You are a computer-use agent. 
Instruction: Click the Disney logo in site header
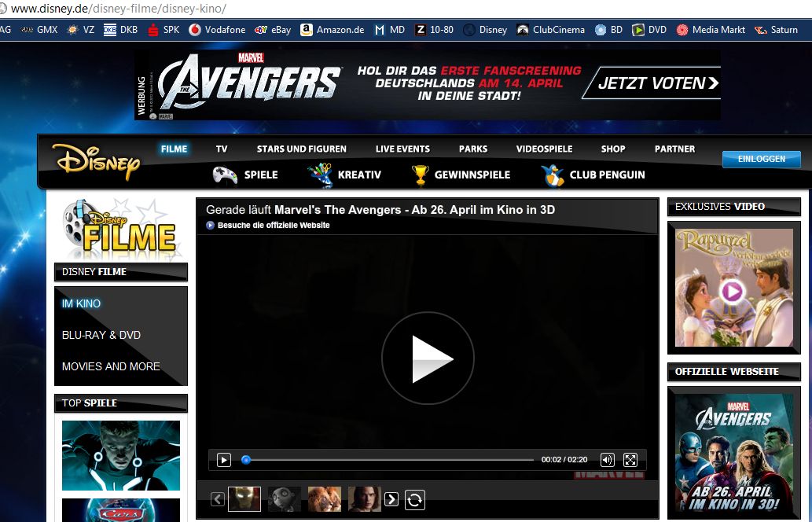click(x=97, y=161)
